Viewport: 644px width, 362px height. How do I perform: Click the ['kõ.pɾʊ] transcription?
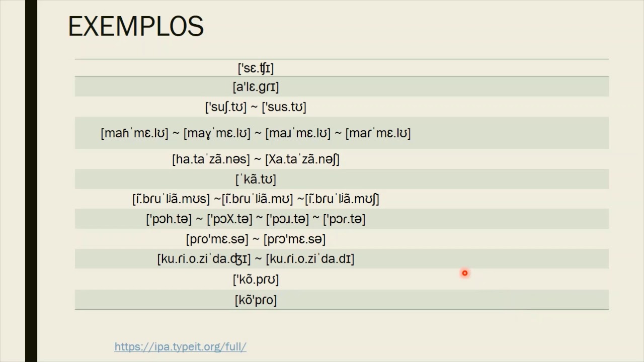pos(256,279)
